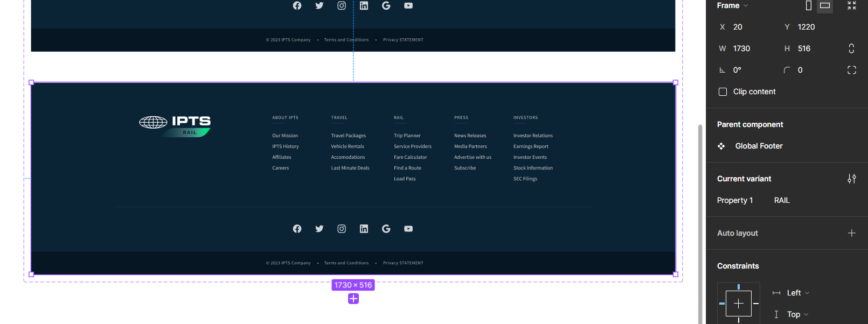The width and height of the screenshot is (868, 324).
Task: Click the Instagram icon in the selected footer
Action: tap(342, 229)
